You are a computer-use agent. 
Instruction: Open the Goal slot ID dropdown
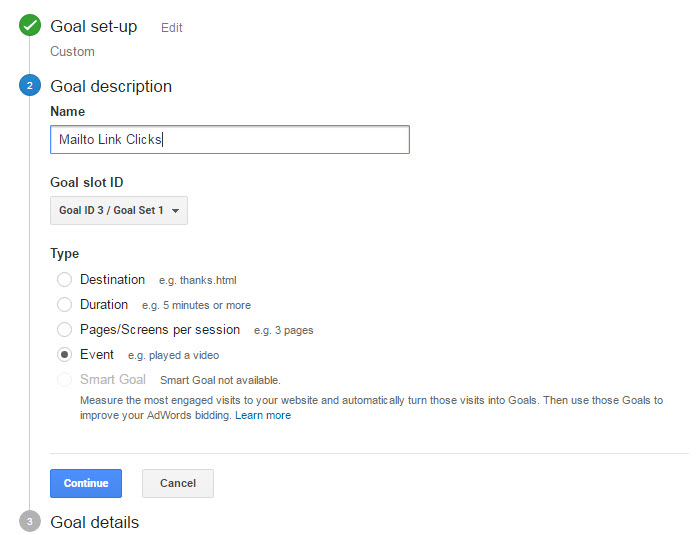click(x=118, y=211)
